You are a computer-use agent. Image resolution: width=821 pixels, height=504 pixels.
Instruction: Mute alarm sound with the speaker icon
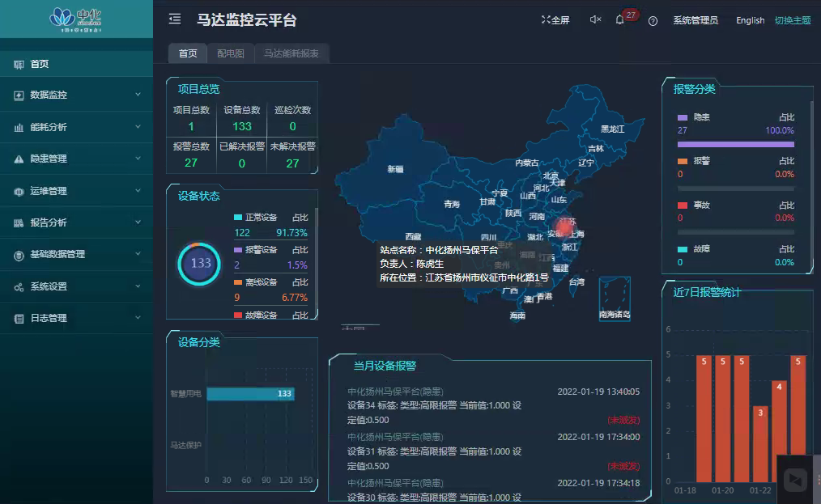click(595, 20)
